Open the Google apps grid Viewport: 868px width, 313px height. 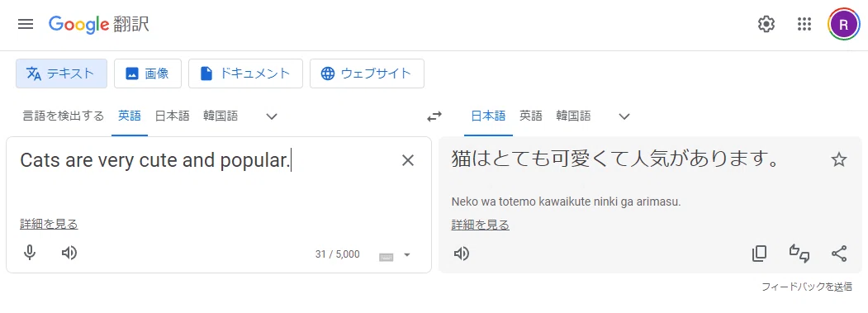(x=804, y=25)
